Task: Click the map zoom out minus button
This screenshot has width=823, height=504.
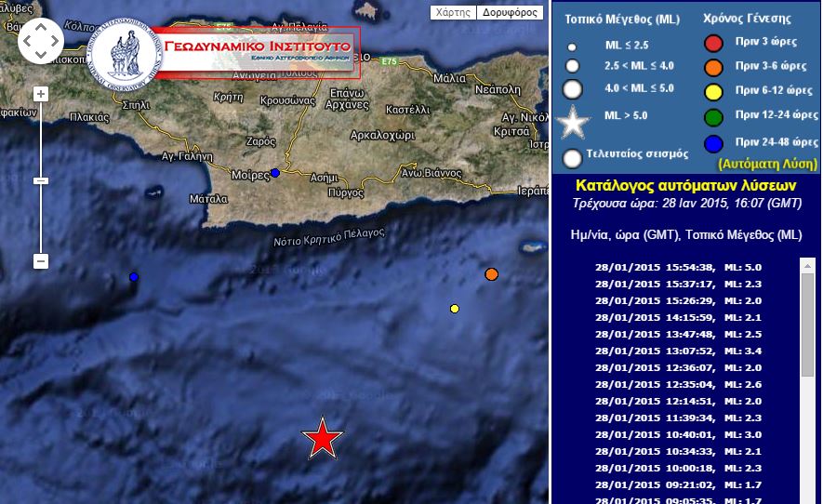Action: coord(40,261)
